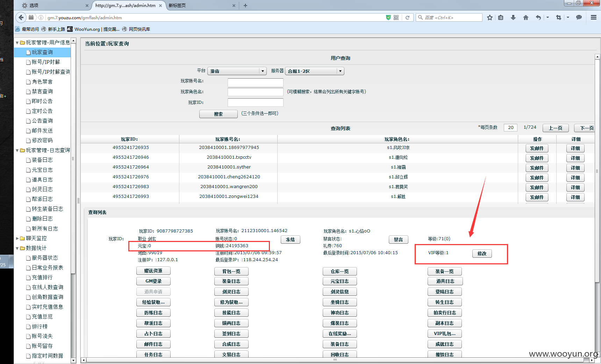Screen dimensions: 601x364
Task: Open 服务器状态 in the sidebar
Action: 45,258
